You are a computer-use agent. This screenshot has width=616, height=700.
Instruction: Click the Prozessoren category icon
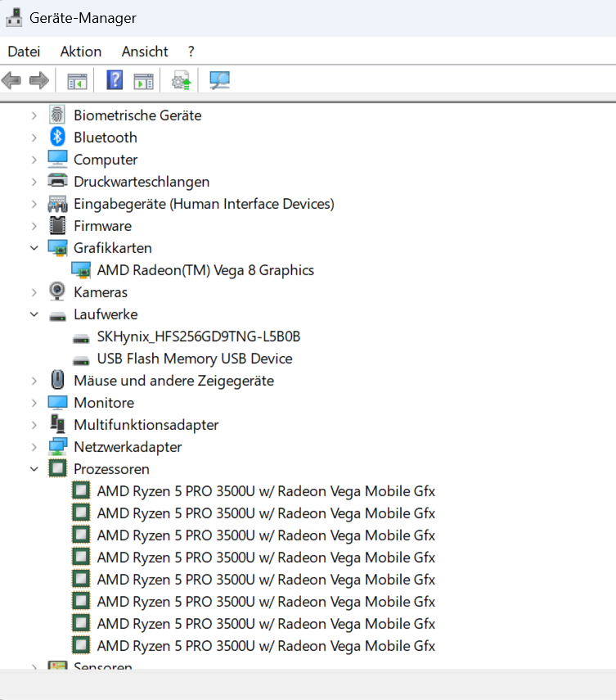(57, 469)
